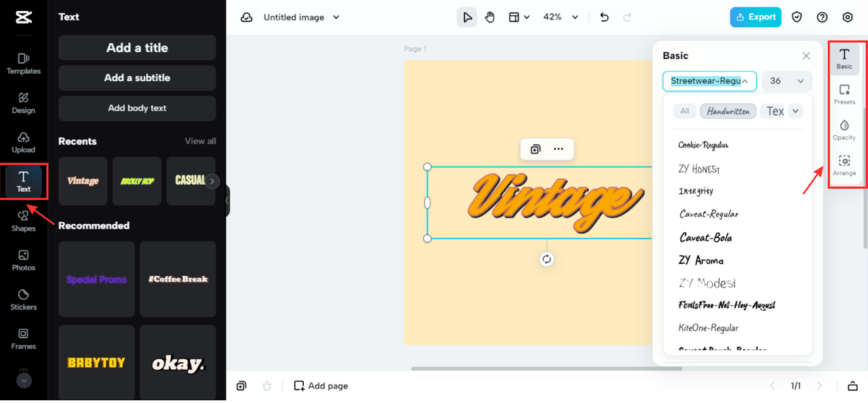Viewport: 868px width, 403px height.
Task: Open the shield privacy icon
Action: pyautogui.click(x=797, y=18)
